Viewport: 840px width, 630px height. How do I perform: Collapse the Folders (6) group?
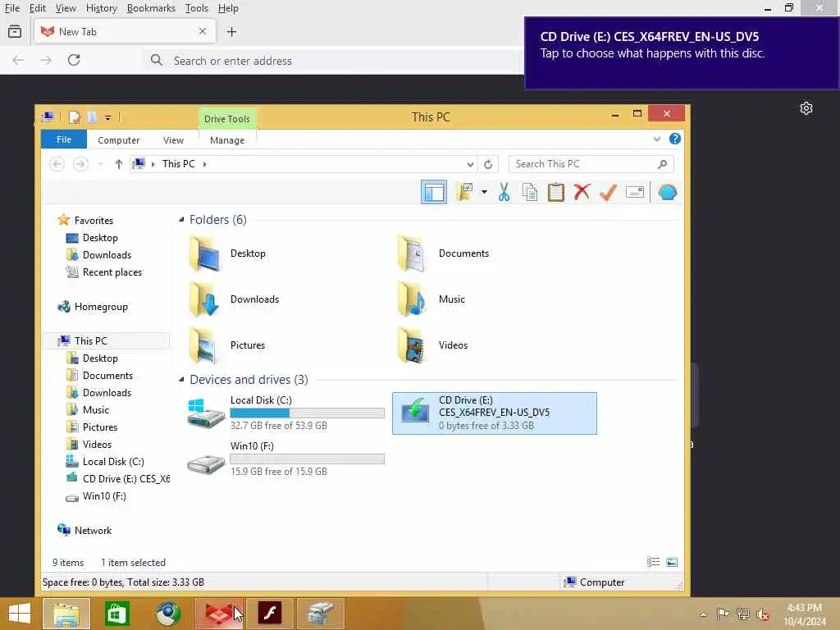click(x=181, y=219)
